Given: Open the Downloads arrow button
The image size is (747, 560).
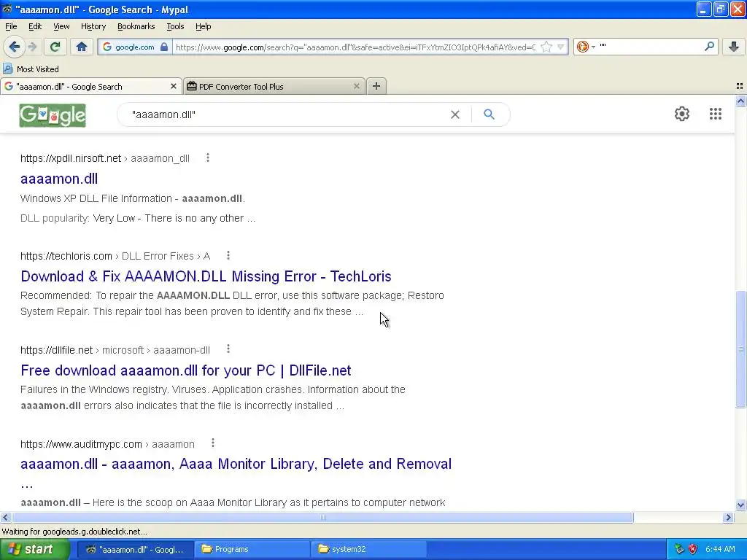Looking at the screenshot, I should coord(734,47).
